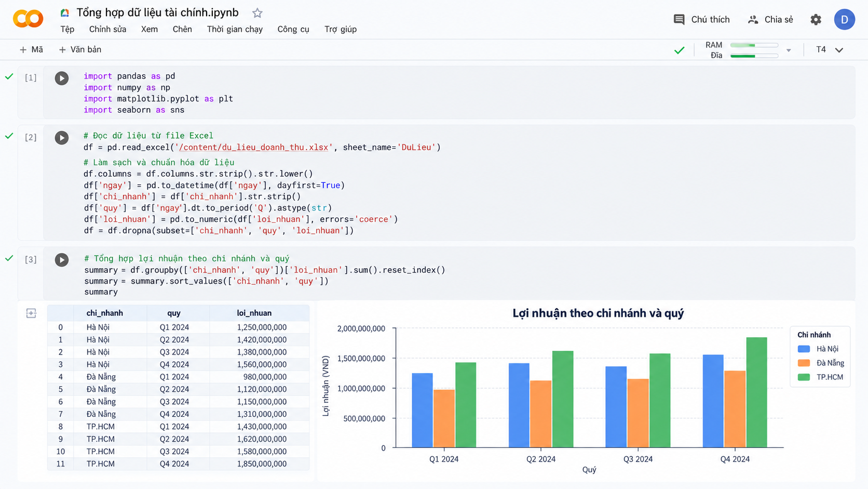The width and height of the screenshot is (868, 489).
Task: Run cell 3 summarizing profit
Action: click(x=62, y=260)
